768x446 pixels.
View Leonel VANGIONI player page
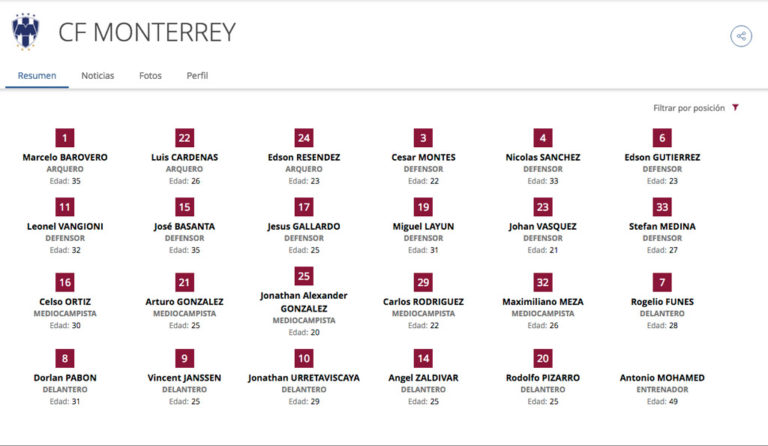[x=65, y=226]
